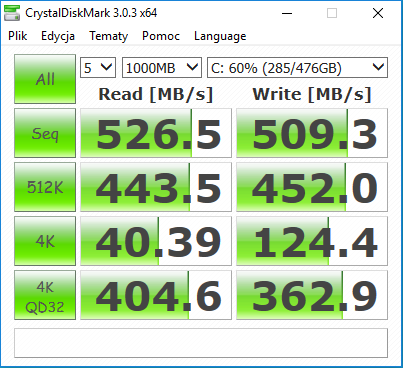Click the Read [MB/s] column header
Image resolution: width=403 pixels, height=368 pixels.
(156, 94)
